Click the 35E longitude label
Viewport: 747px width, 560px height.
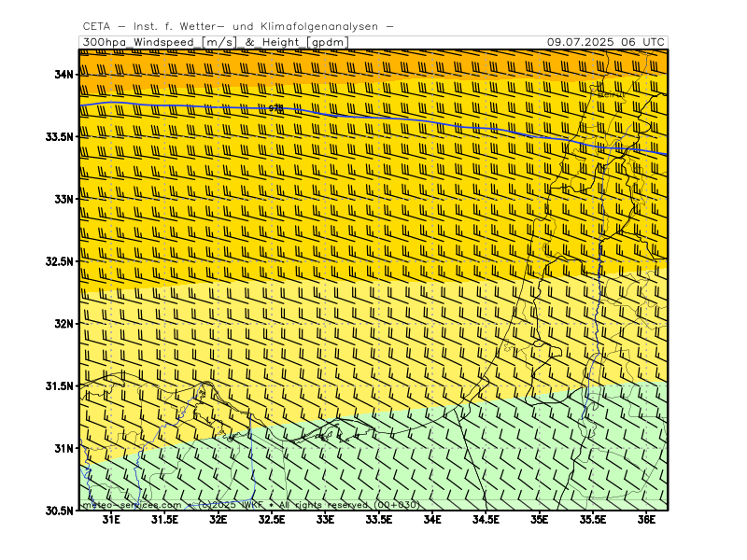(x=540, y=520)
